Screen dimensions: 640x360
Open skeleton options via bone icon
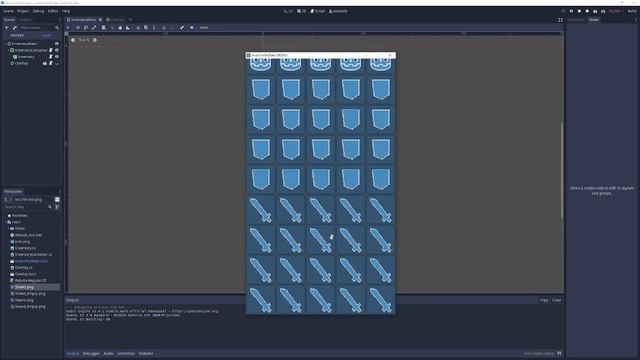(182, 28)
